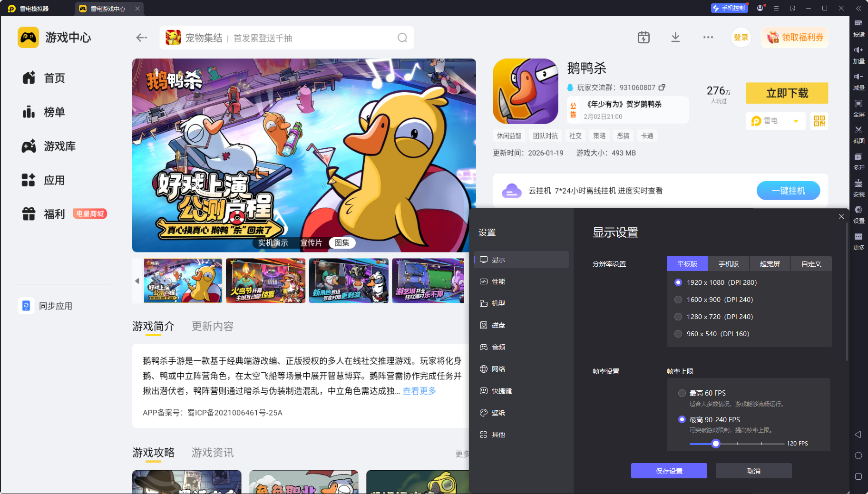Tap the Android home circle button
The image size is (868, 494).
point(858,455)
